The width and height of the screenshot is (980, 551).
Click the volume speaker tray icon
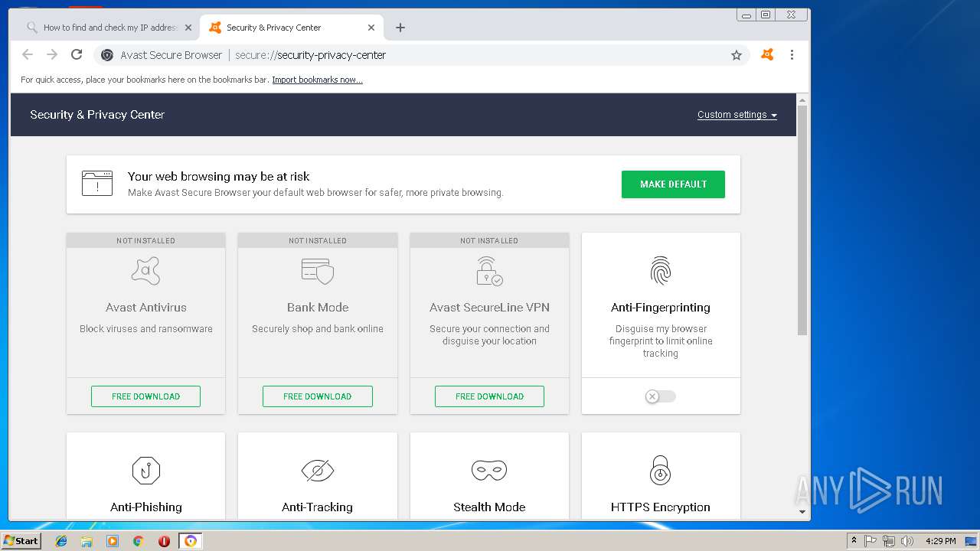pyautogui.click(x=907, y=541)
